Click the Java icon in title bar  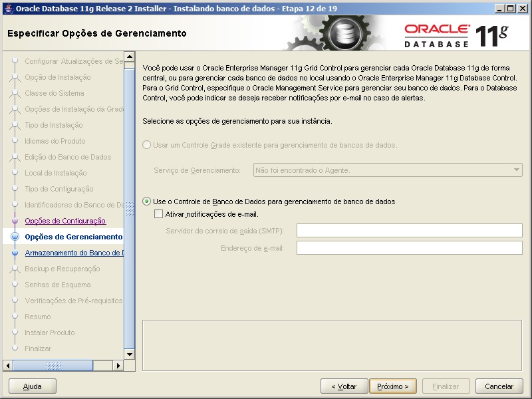coord(9,9)
